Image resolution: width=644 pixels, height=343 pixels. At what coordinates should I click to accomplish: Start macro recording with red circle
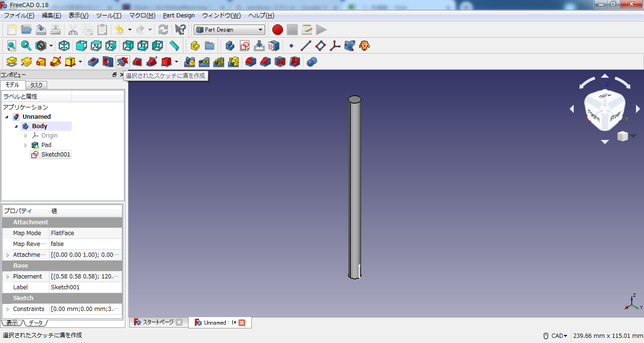pyautogui.click(x=278, y=30)
